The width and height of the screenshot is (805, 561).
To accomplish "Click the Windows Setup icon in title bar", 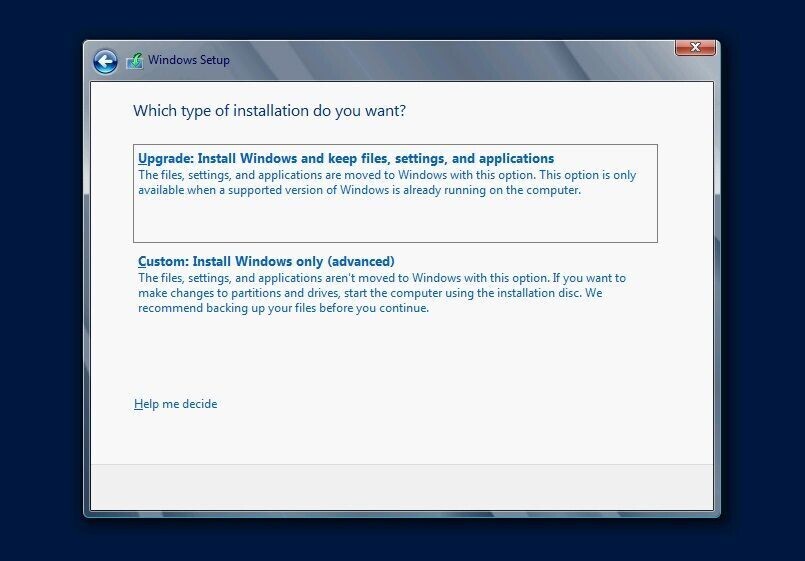I will pos(135,61).
